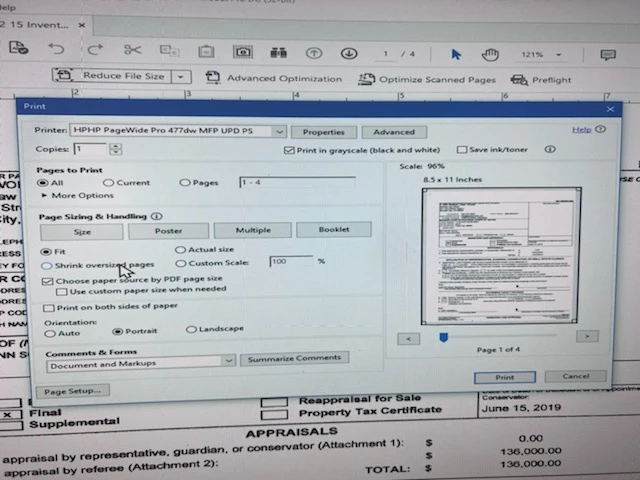The image size is (640, 480).
Task: Open Comments & Forms Document and Markups dropdown
Action: 228,360
